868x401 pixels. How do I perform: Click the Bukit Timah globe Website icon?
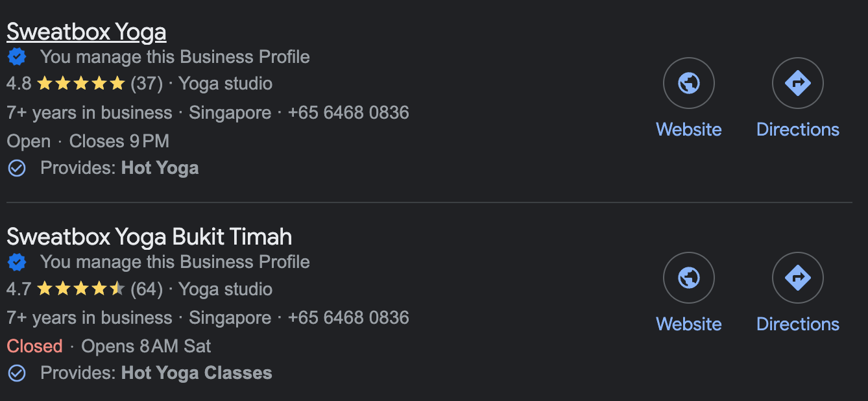pyautogui.click(x=688, y=278)
